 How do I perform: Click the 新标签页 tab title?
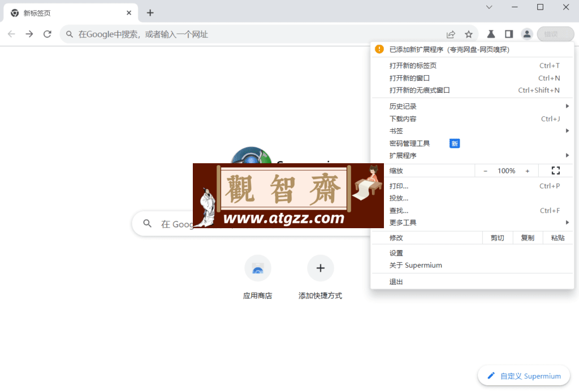pos(37,14)
